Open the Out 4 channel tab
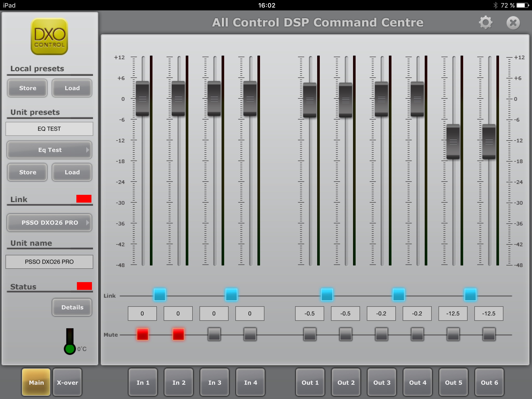 (417, 382)
